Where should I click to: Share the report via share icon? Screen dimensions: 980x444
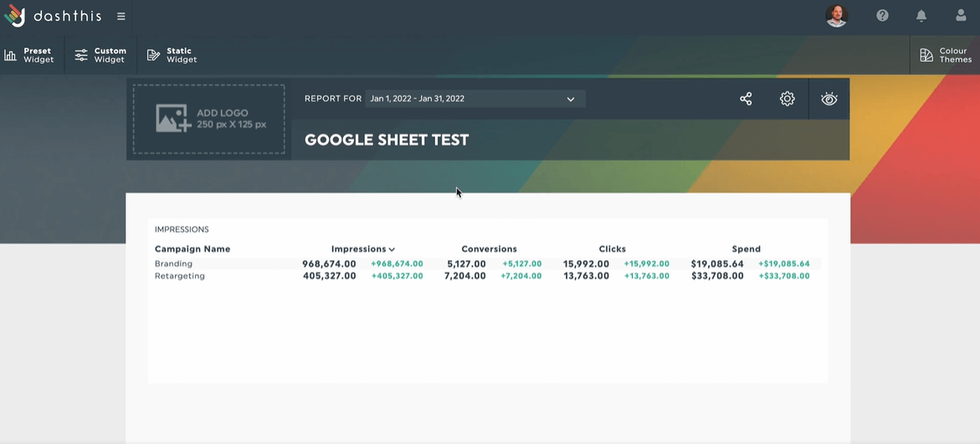(x=746, y=99)
